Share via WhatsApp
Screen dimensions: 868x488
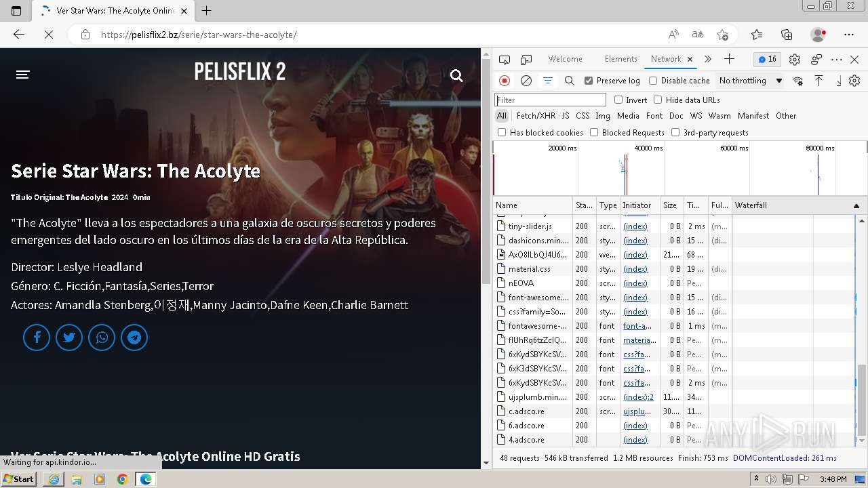(x=102, y=338)
